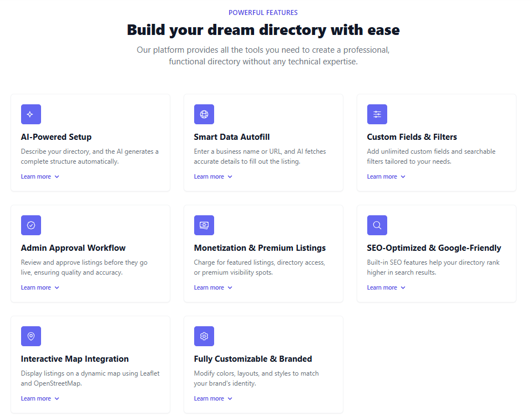Image resolution: width=532 pixels, height=420 pixels.
Task: Click the Smart Data Autofill globe icon
Action: pos(204,114)
